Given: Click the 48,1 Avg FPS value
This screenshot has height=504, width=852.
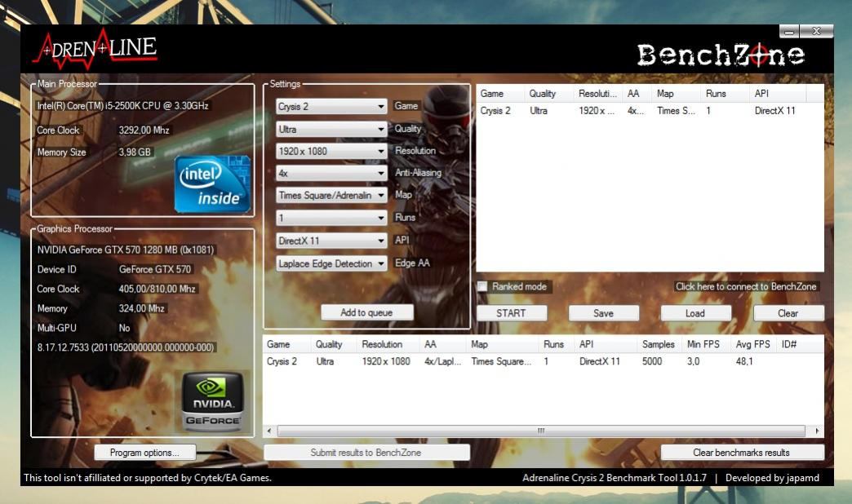Looking at the screenshot, I should point(744,361).
